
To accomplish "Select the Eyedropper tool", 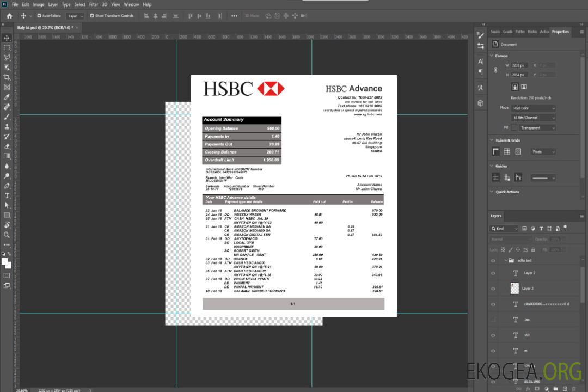I will 7,97.
